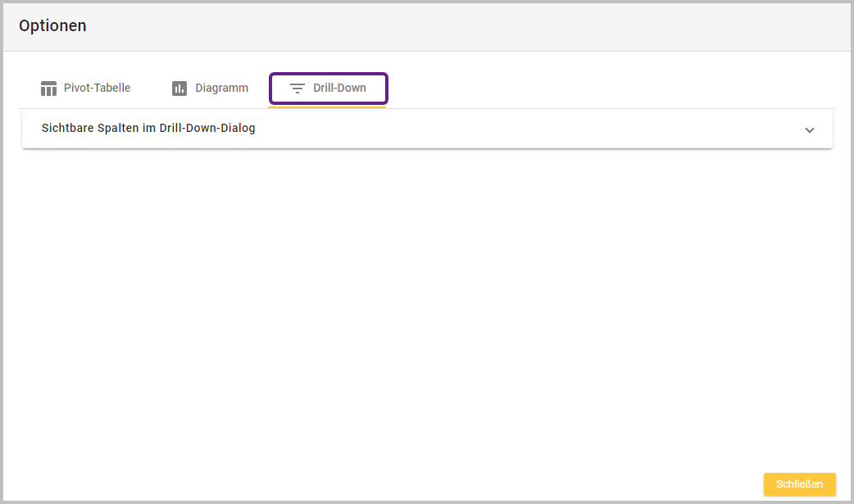Switch to the Pivot-Tabelle tab
The image size is (854, 504).
(85, 89)
